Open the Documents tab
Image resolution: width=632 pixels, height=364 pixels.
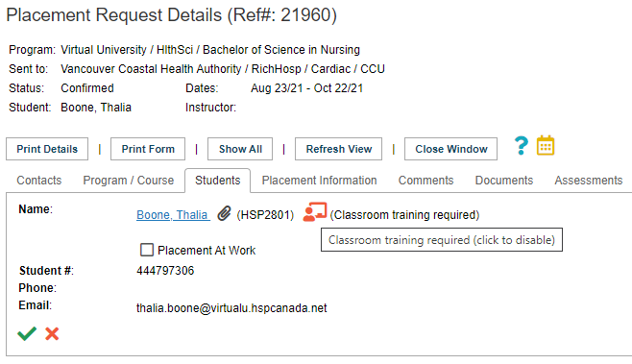[x=504, y=181]
